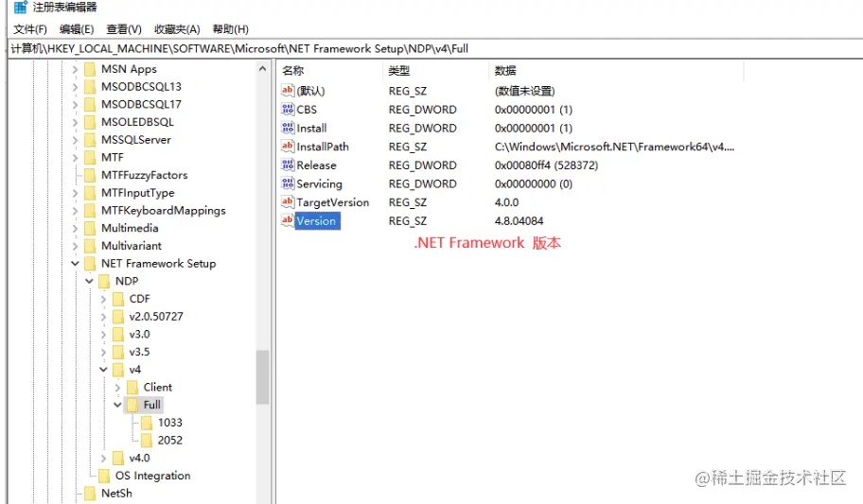Select the Release value name
863x504 pixels.
pos(316,165)
